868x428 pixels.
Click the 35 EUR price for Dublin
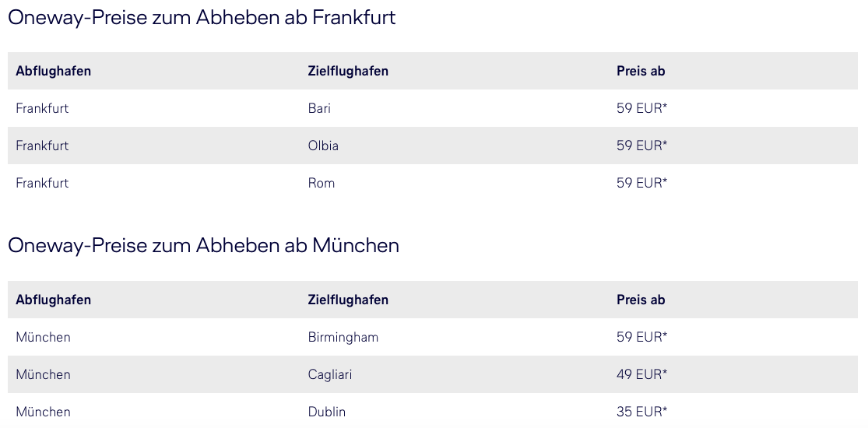(x=642, y=412)
